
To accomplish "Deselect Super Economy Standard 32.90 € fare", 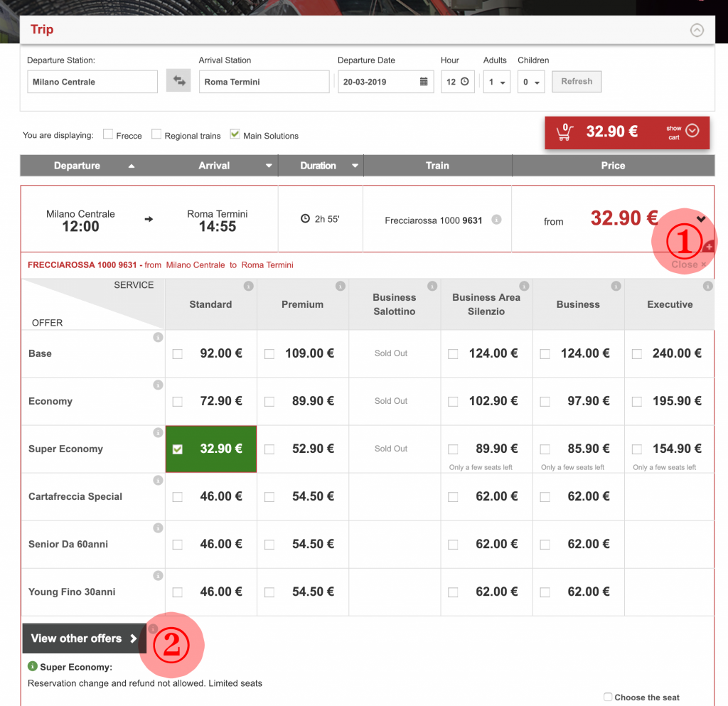I will 177,449.
